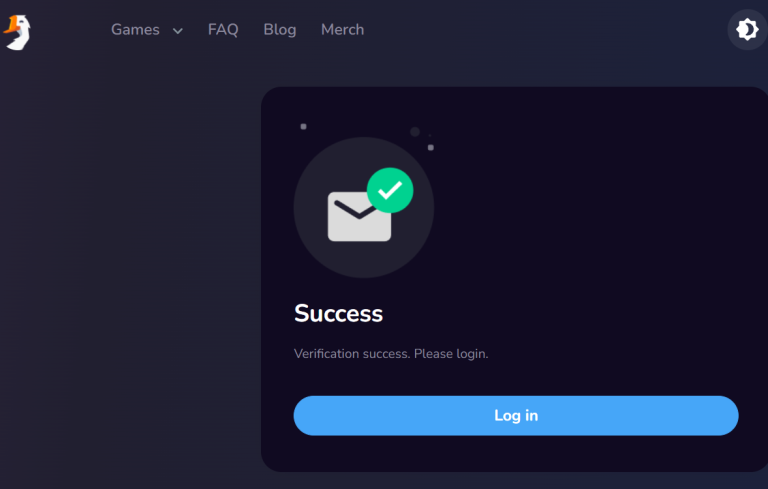Open the FAQ page
Viewport: 768px width, 489px height.
(223, 30)
